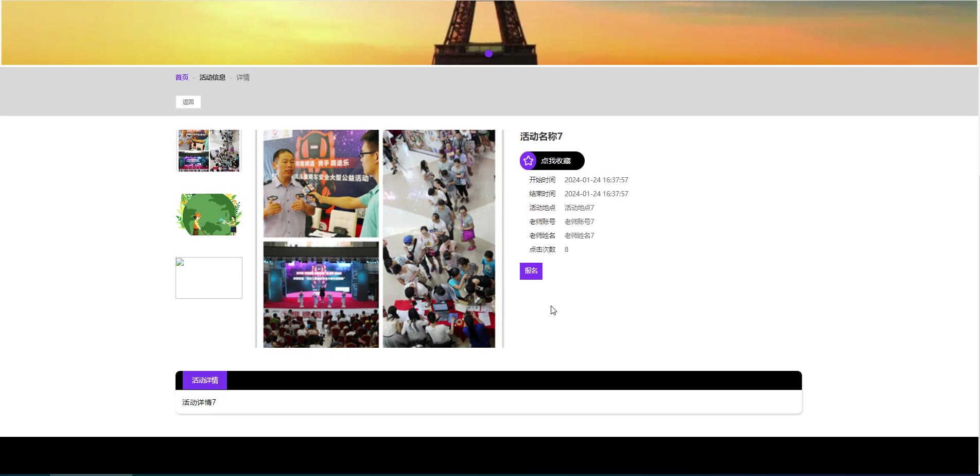Click the 活动详情7 description text

(x=199, y=402)
